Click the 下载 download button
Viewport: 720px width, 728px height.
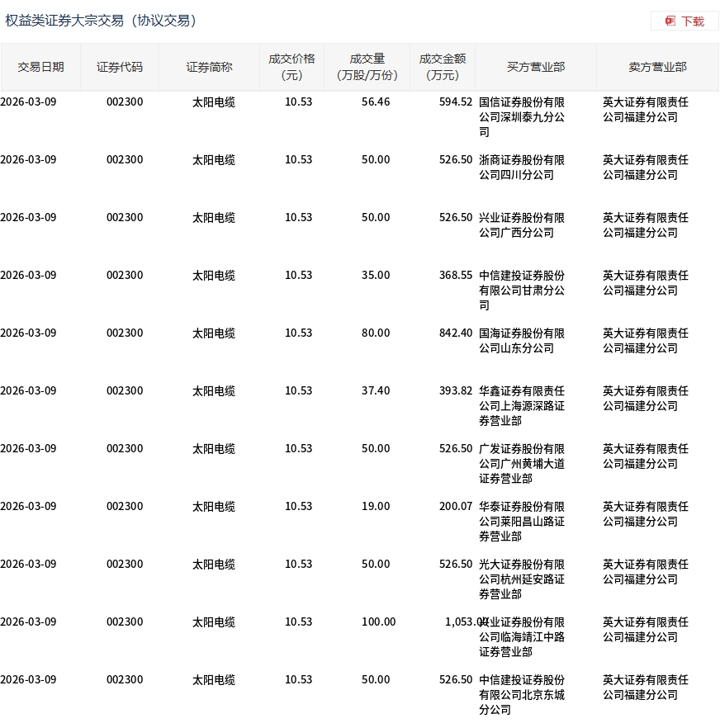(x=684, y=21)
